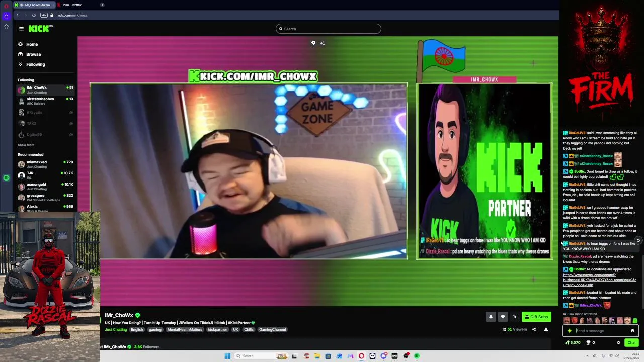Open the chat shop icon

pyautogui.click(x=589, y=343)
